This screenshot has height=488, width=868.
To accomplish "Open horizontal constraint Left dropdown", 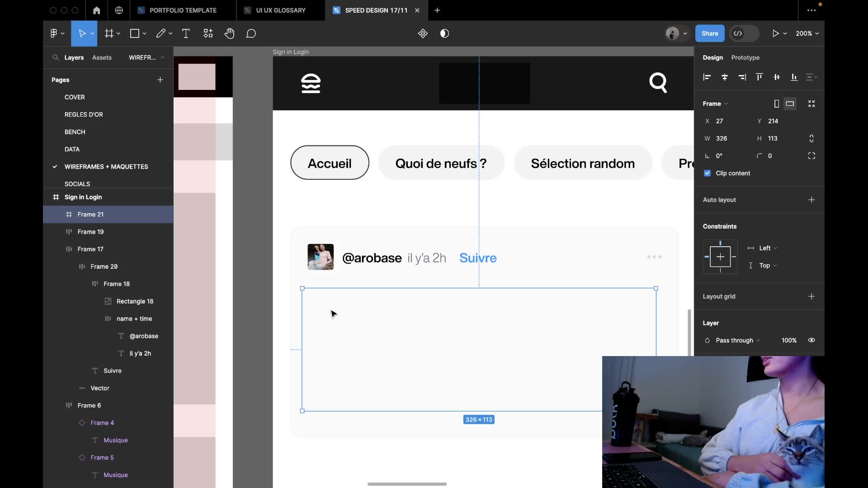I will [x=768, y=248].
